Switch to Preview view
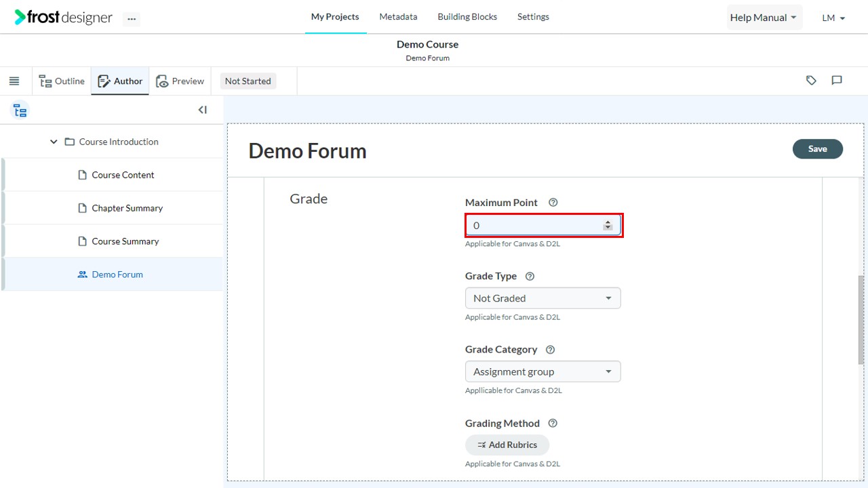The image size is (868, 488). [x=180, y=81]
